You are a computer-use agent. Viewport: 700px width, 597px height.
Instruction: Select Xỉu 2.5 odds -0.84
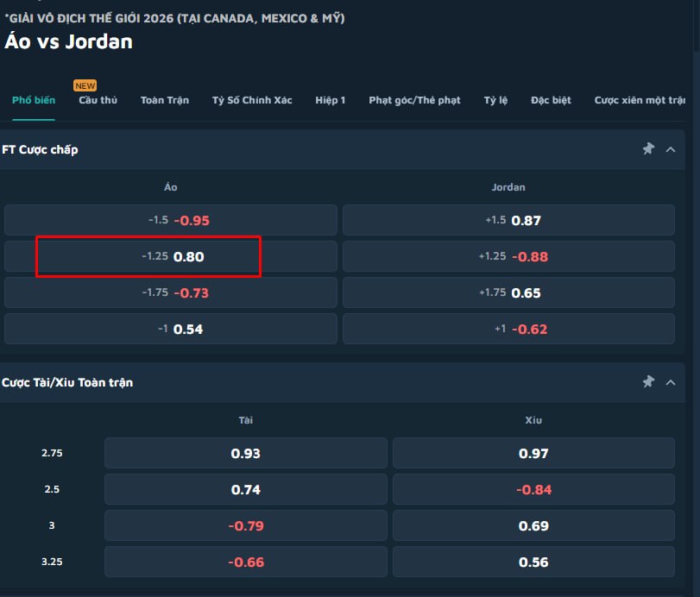533,489
